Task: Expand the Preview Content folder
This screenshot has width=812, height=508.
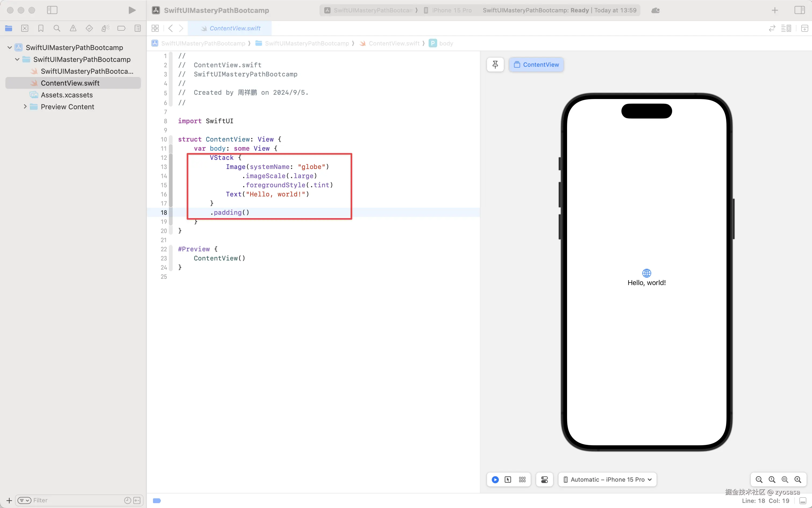Action: point(25,107)
